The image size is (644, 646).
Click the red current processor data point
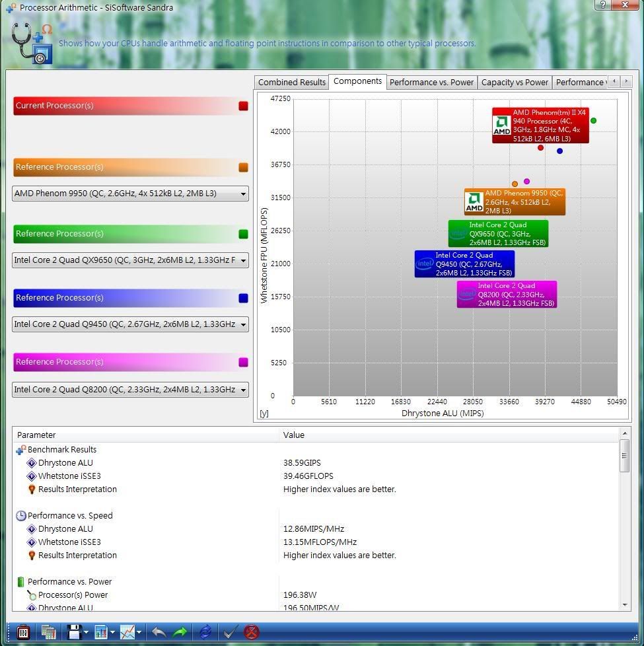540,148
